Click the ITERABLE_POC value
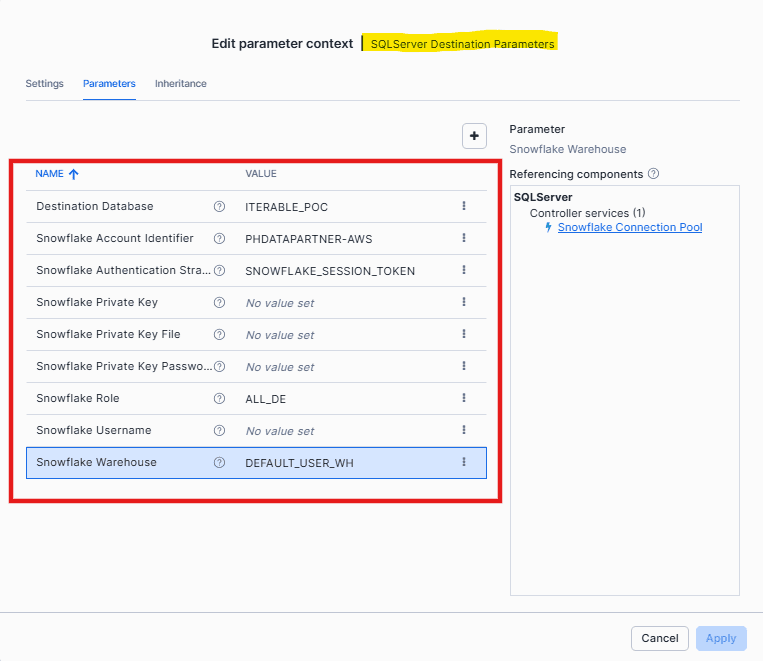 click(x=287, y=207)
